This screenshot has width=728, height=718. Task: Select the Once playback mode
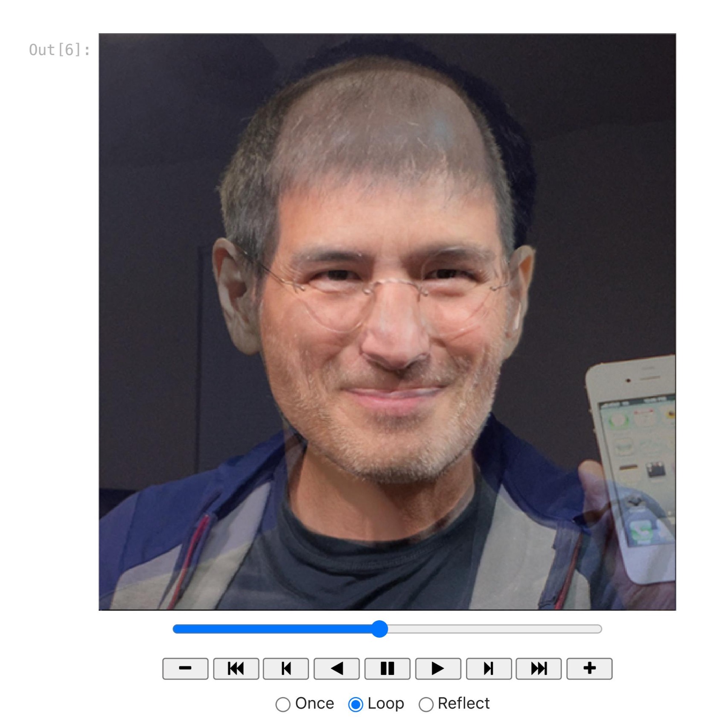[284, 703]
